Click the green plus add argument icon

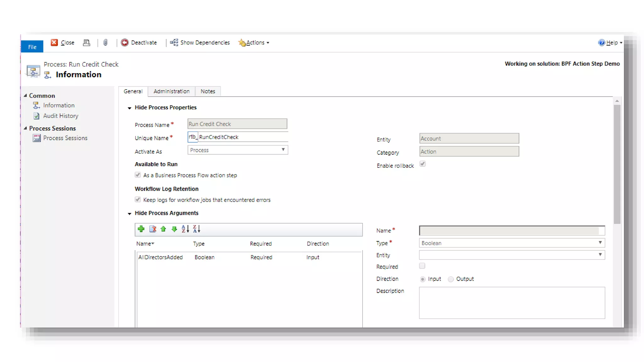click(x=141, y=229)
